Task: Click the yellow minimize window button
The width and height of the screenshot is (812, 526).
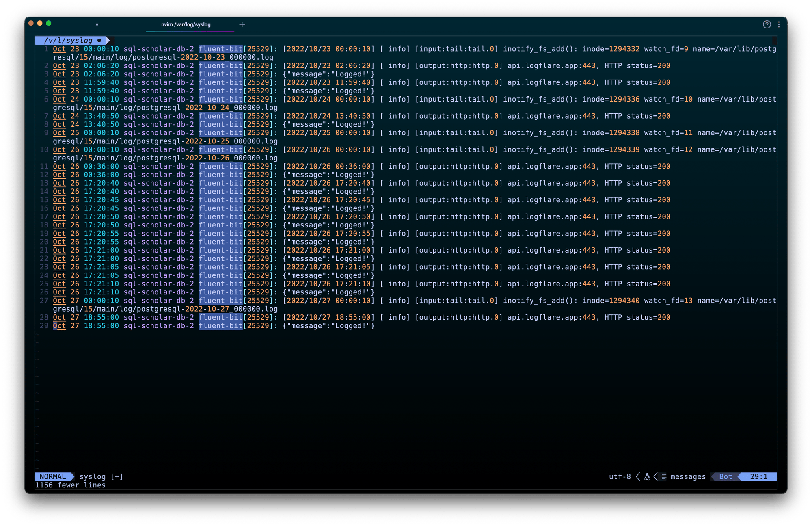Action: point(39,23)
